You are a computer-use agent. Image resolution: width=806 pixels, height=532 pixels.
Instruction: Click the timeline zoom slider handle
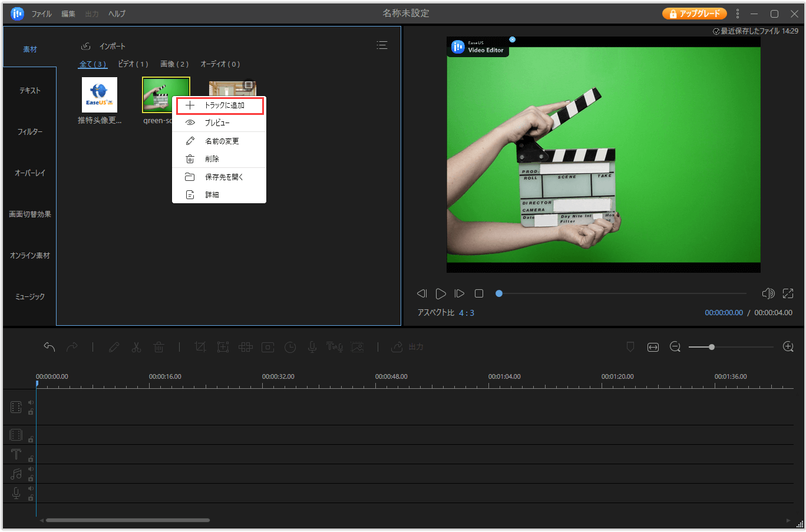click(712, 347)
